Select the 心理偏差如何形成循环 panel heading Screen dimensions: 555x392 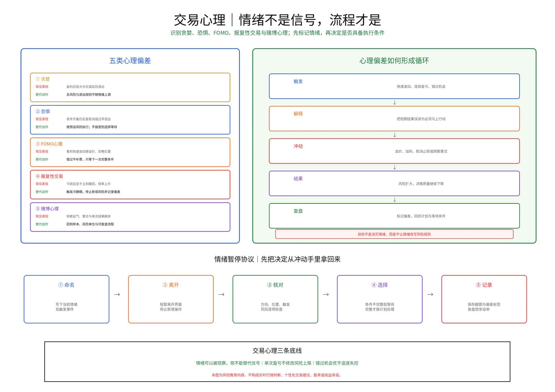(394, 61)
